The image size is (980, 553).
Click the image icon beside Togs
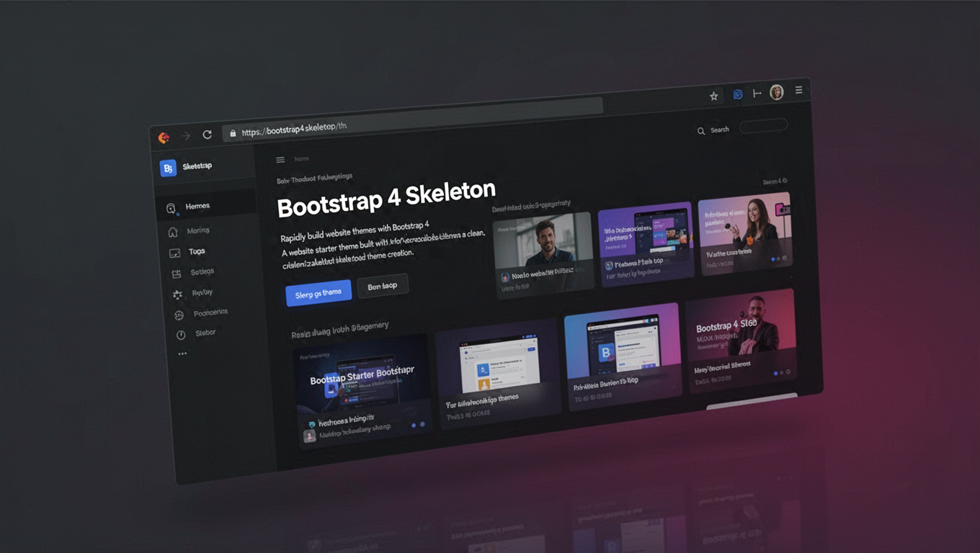pos(174,253)
